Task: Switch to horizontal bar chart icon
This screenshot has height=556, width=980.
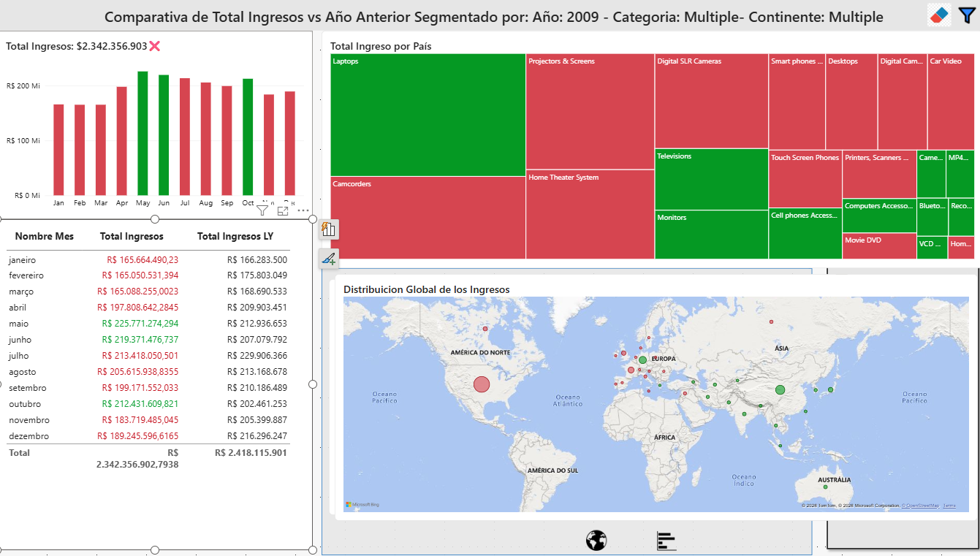Action: [666, 541]
